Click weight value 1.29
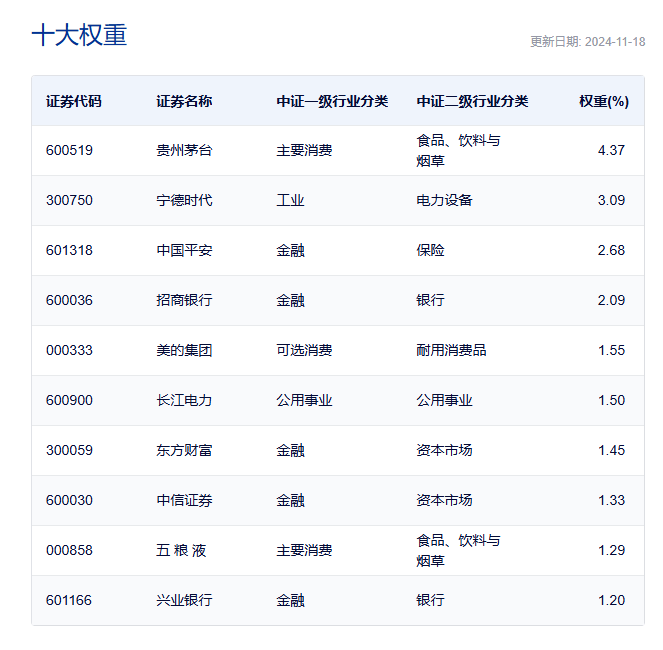Viewport: 663px width, 650px height. [x=611, y=550]
